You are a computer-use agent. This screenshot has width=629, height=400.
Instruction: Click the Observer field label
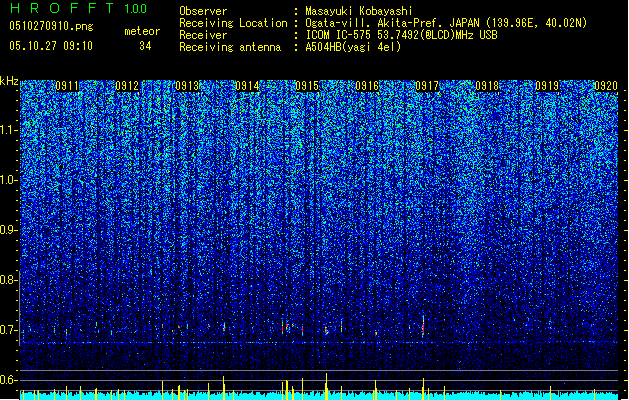click(203, 11)
